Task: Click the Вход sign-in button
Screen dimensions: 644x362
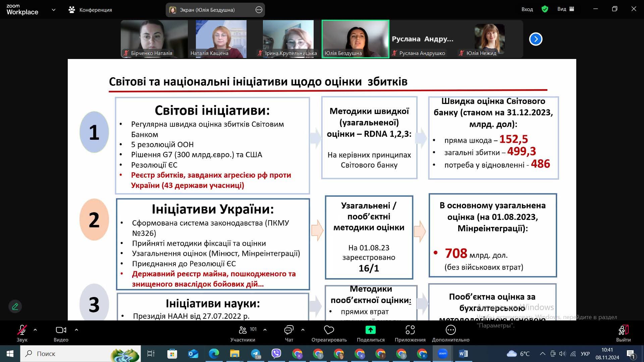Action: (527, 9)
